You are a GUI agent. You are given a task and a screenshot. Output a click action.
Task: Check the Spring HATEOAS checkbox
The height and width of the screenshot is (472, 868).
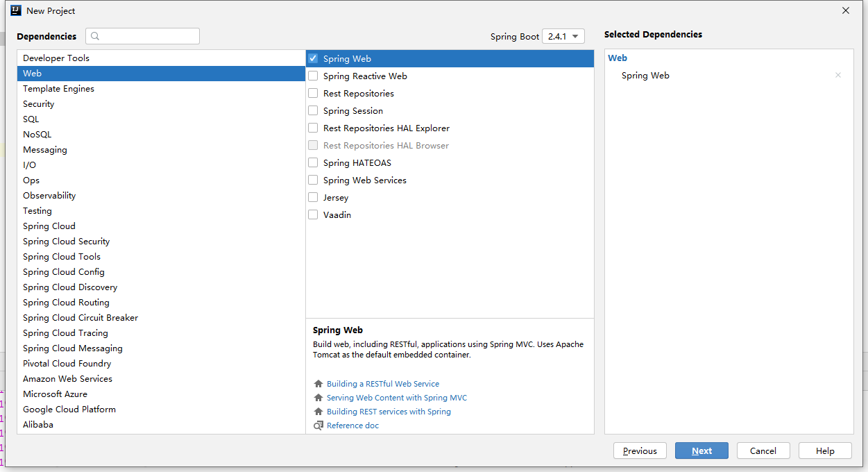313,163
